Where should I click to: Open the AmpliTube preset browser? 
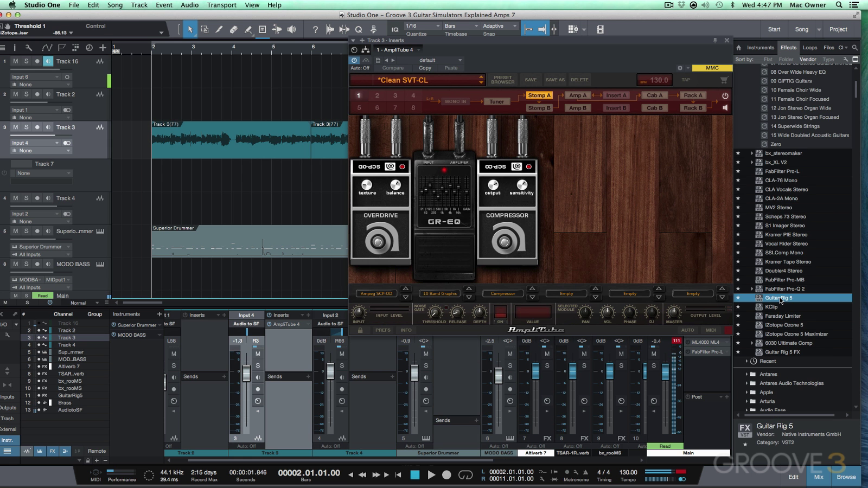503,80
